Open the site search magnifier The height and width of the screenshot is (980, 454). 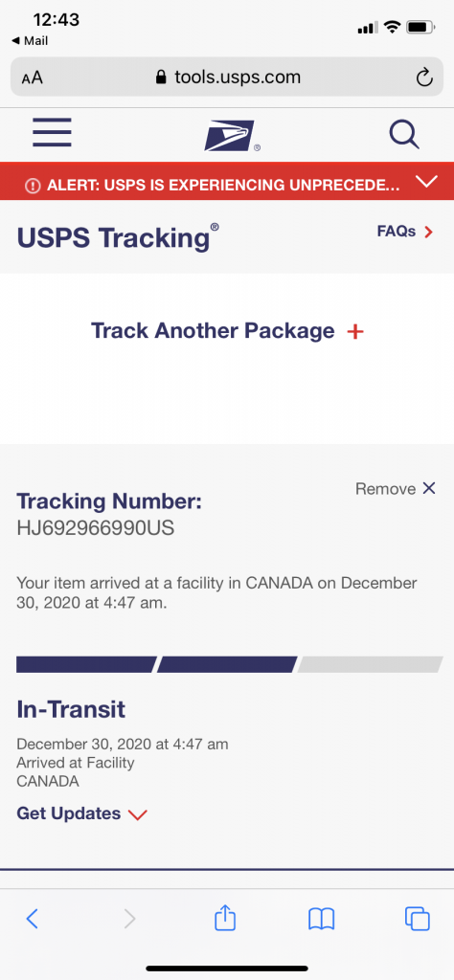pyautogui.click(x=404, y=134)
